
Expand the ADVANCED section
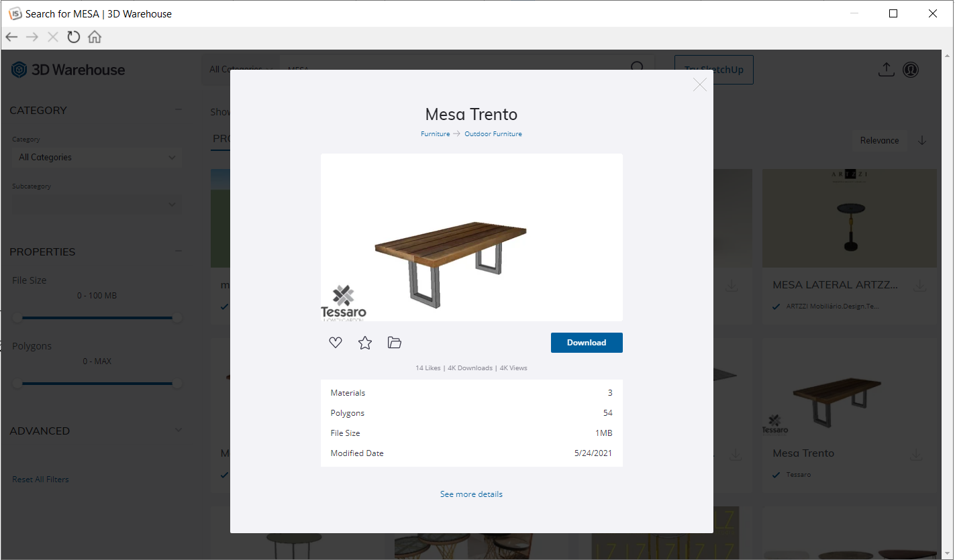tap(179, 431)
